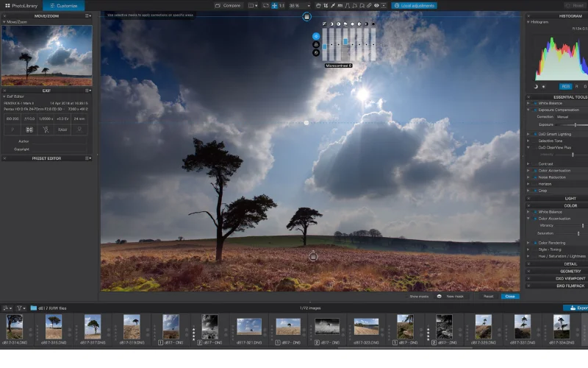Click the RAW format icon in EXIF panel

tap(62, 130)
